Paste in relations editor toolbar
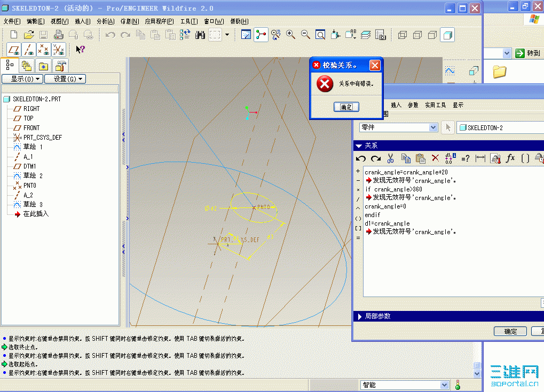544x392 pixels. pyautogui.click(x=421, y=158)
